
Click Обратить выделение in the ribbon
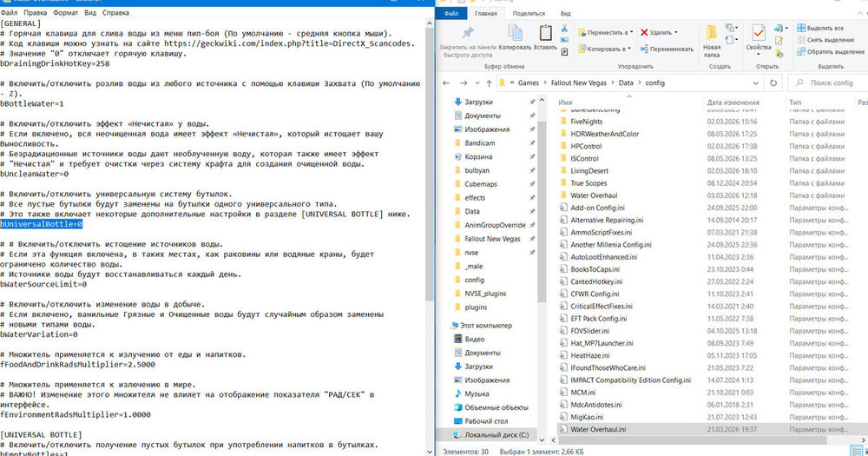tap(831, 51)
